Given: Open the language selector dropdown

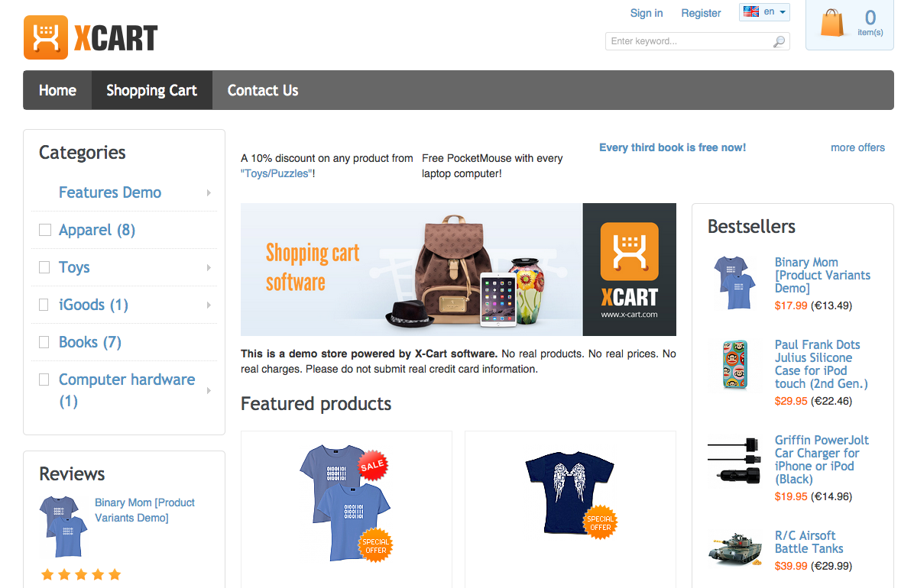Looking at the screenshot, I should [764, 12].
